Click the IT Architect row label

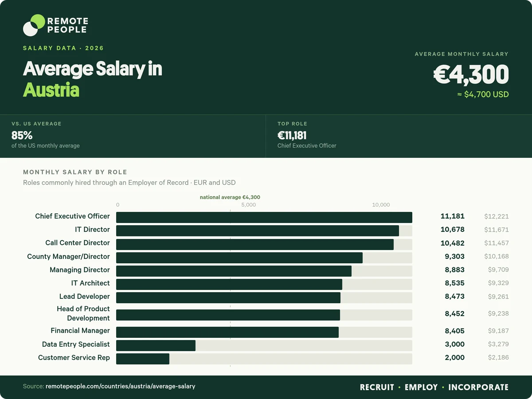tap(90, 283)
